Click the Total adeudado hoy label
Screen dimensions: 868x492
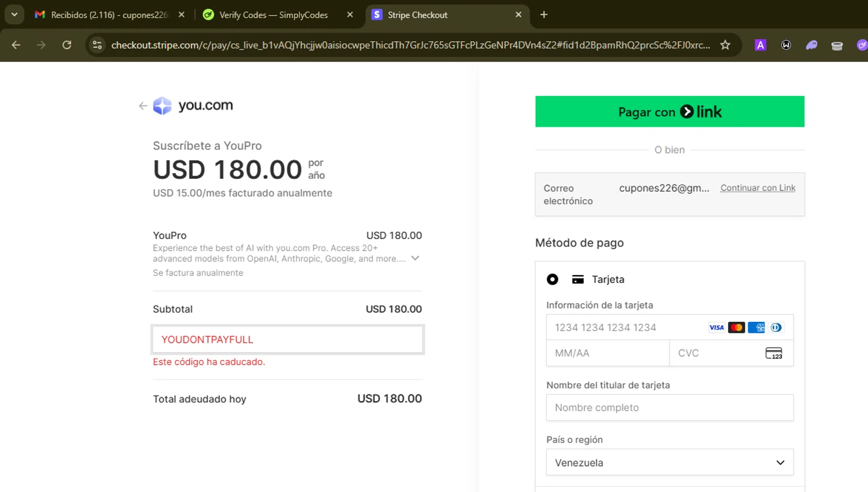[x=200, y=399]
